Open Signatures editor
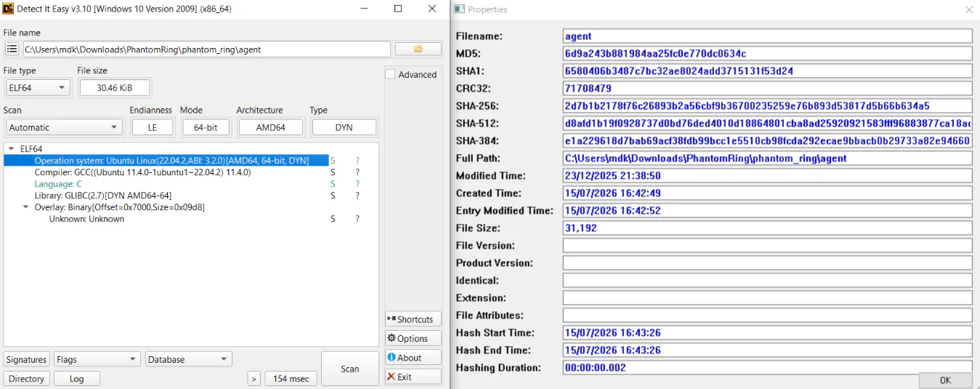The height and width of the screenshot is (389, 980). click(x=27, y=359)
